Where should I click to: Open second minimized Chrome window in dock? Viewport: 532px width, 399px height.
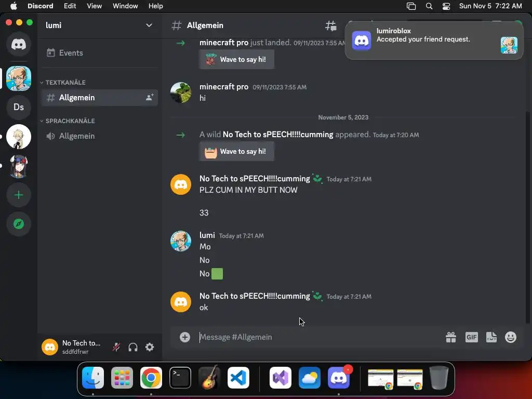click(x=410, y=378)
